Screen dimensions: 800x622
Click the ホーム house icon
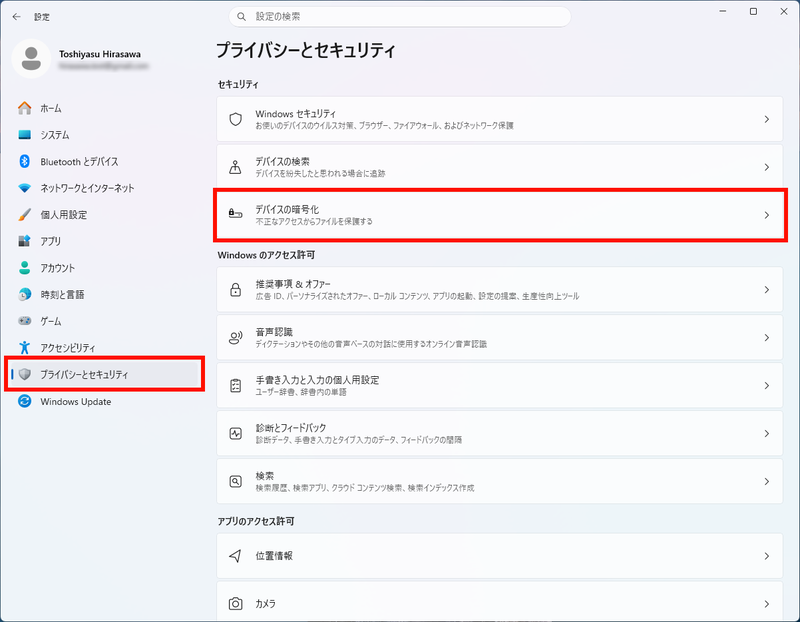click(x=24, y=108)
